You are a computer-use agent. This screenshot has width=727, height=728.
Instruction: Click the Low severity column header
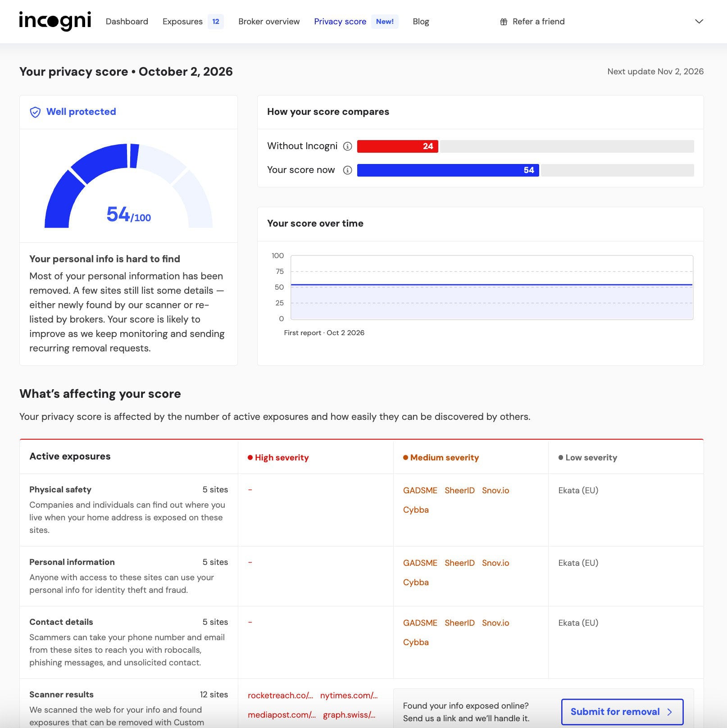[x=588, y=458]
